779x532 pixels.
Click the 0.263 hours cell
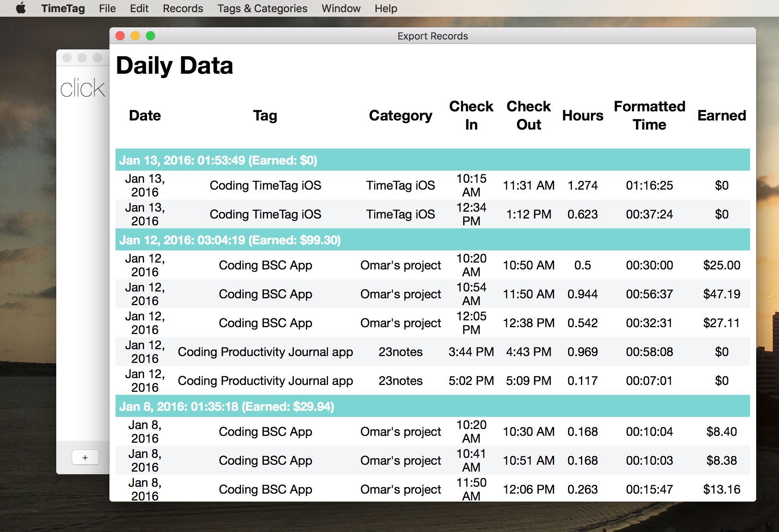(x=583, y=489)
